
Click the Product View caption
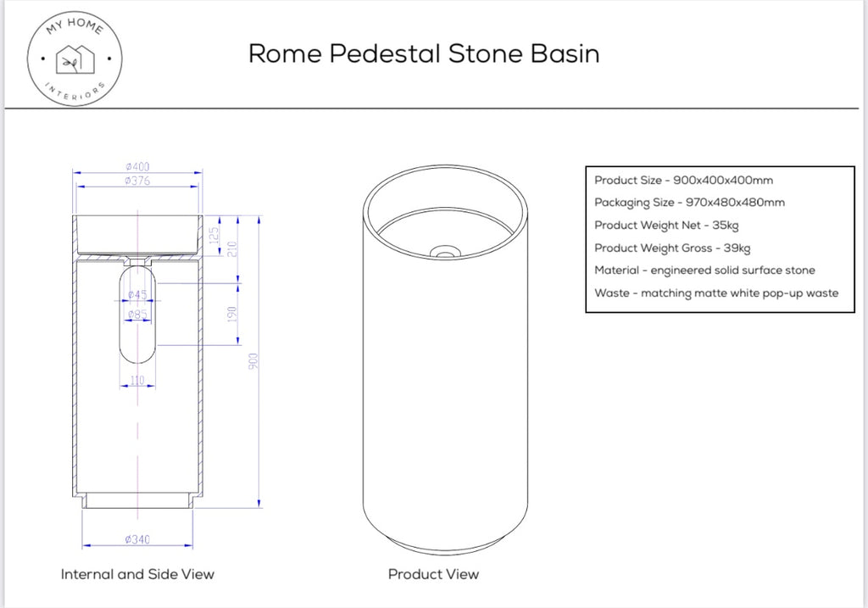(x=433, y=574)
